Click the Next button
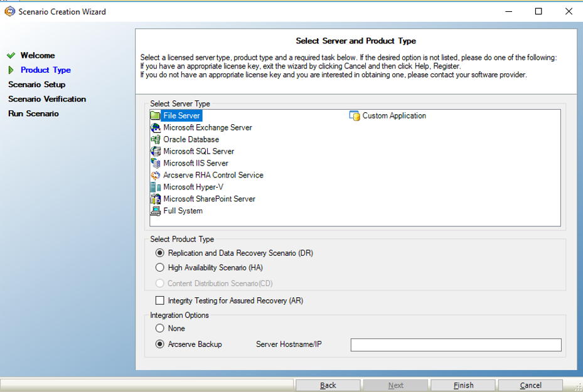 tap(395, 385)
